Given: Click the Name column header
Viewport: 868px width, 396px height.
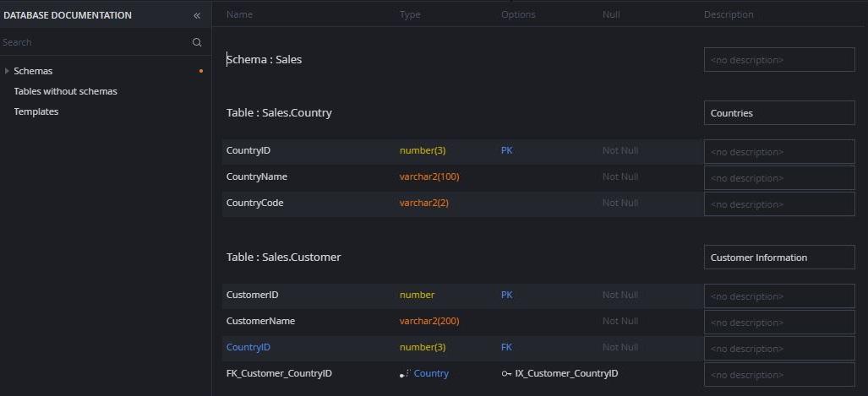Looking at the screenshot, I should (239, 14).
